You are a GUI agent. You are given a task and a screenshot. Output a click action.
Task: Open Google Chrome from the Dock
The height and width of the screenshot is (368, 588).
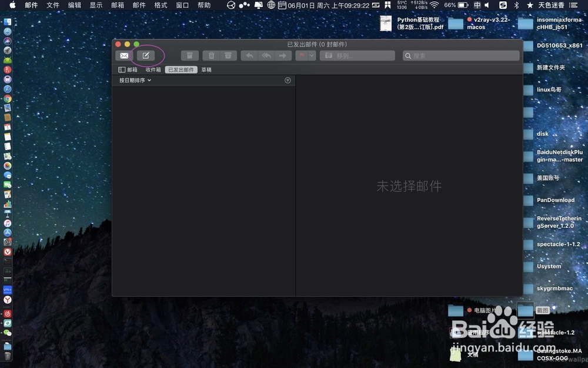pyautogui.click(x=8, y=99)
